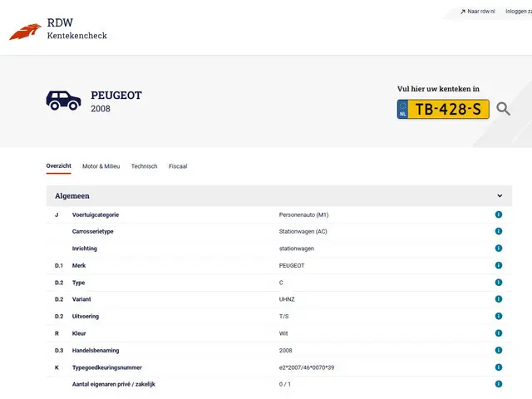Click info icon for Uitvoering row
This screenshot has width=532, height=399.
click(499, 316)
